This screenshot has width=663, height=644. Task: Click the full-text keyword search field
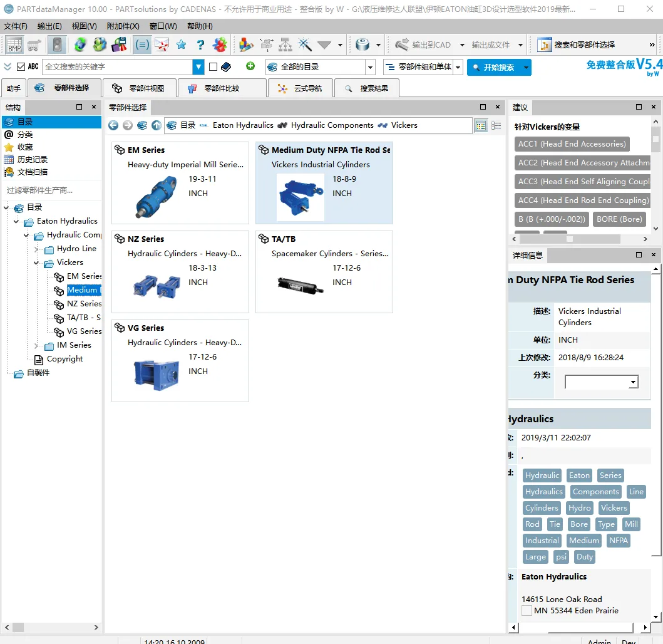click(118, 67)
